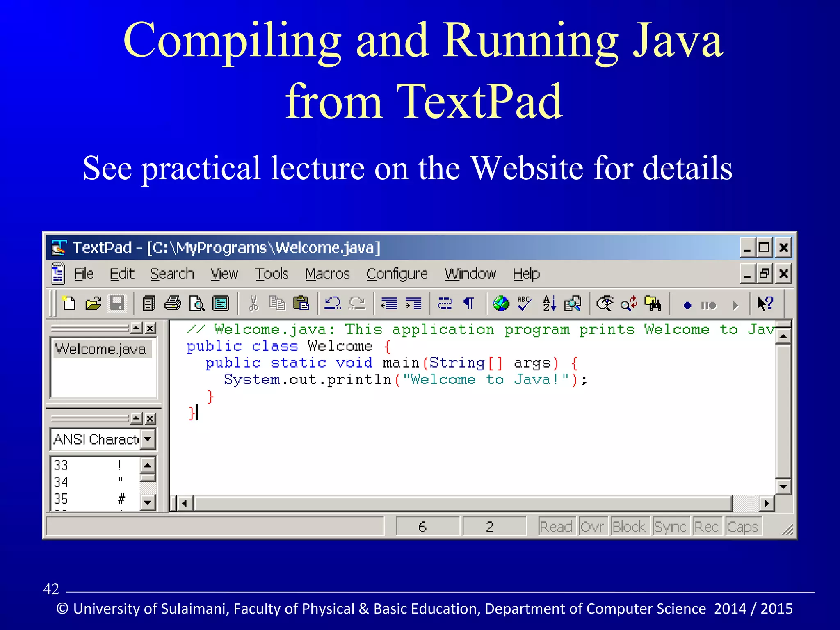This screenshot has width=840, height=630.
Task: Toggle visible paragraph marks icon
Action: (x=469, y=304)
